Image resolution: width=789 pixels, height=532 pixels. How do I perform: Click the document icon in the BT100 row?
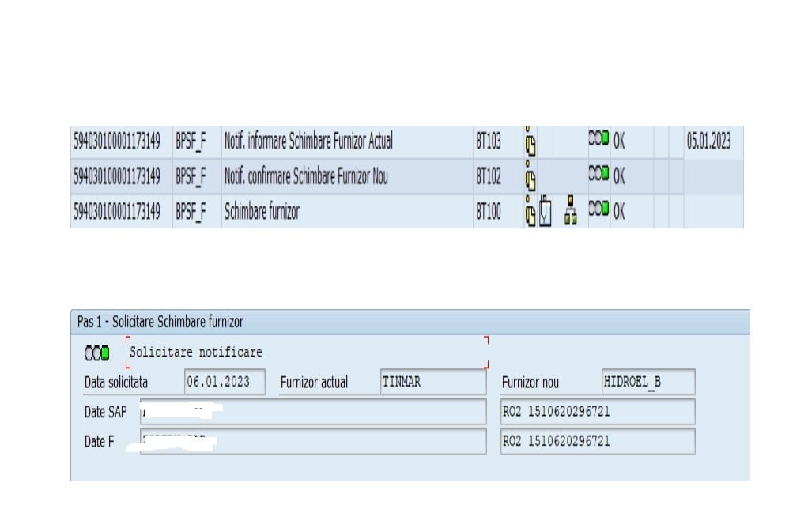(531, 213)
